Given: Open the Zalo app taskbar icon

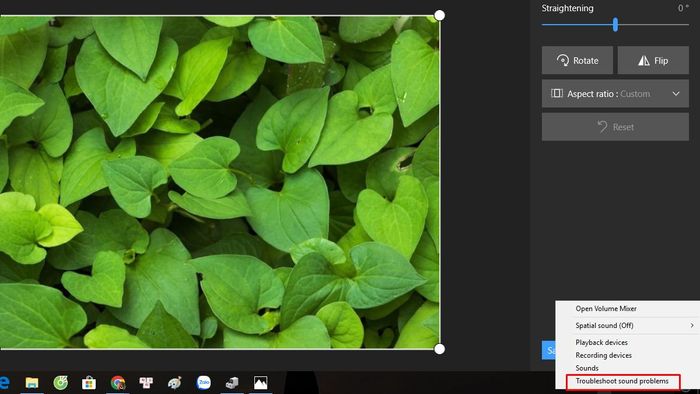Looking at the screenshot, I should pos(204,382).
